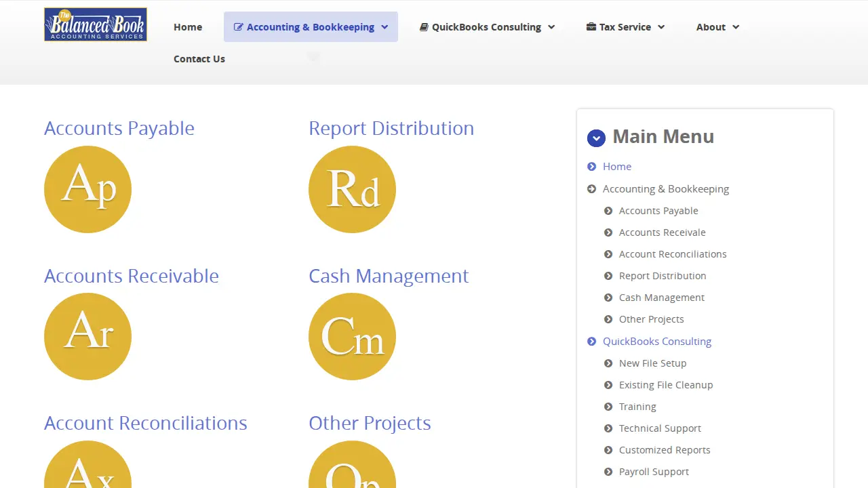Click the Ar Accounts Receivable circle icon
The height and width of the screenshot is (488, 868).
[87, 336]
